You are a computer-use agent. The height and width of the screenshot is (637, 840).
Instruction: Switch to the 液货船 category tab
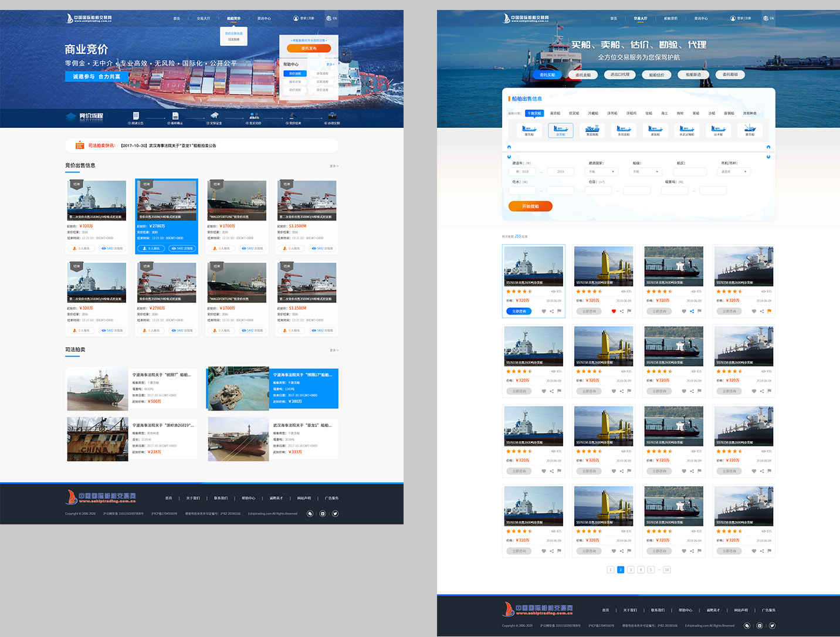pos(555,113)
